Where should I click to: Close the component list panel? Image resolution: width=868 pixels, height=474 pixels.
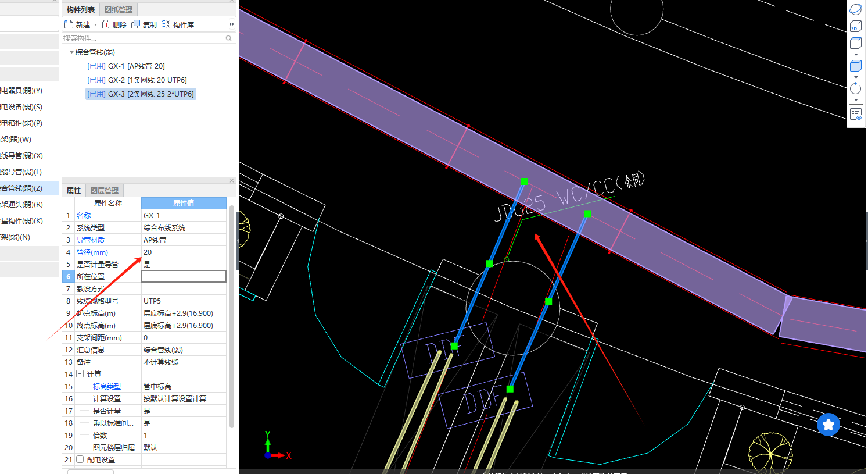tap(232, 1)
